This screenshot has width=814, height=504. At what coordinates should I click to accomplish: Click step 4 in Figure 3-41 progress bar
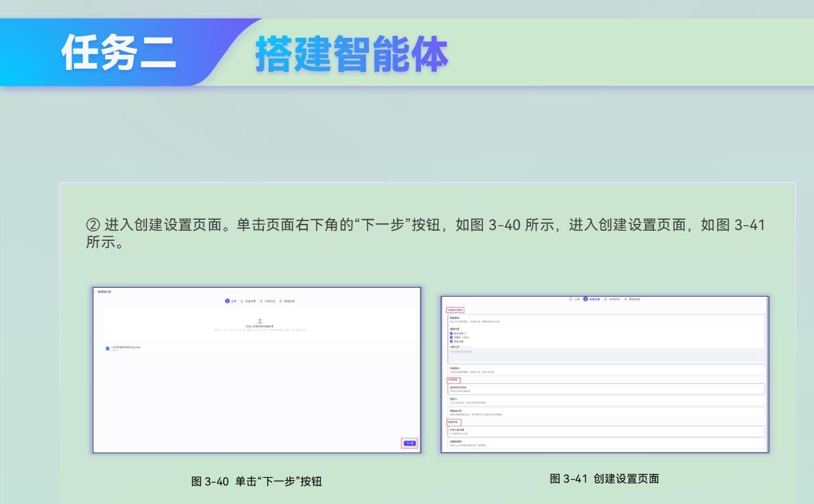pyautogui.click(x=632, y=299)
